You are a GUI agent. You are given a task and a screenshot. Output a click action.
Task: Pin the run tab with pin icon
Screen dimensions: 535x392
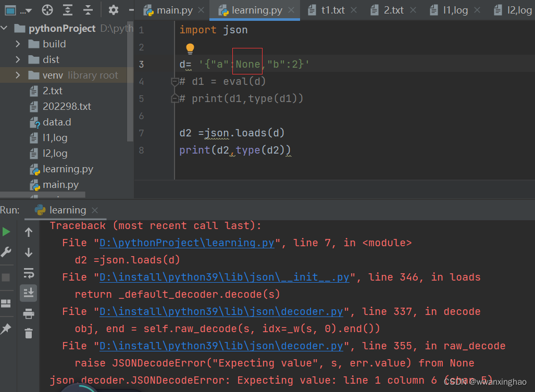(6, 328)
